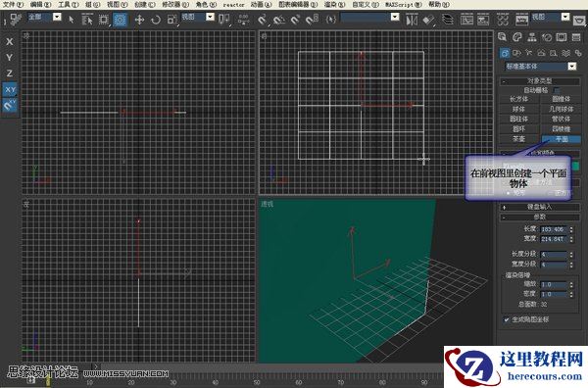Restrict to Z axis constraint
The image size is (588, 388).
(x=10, y=73)
